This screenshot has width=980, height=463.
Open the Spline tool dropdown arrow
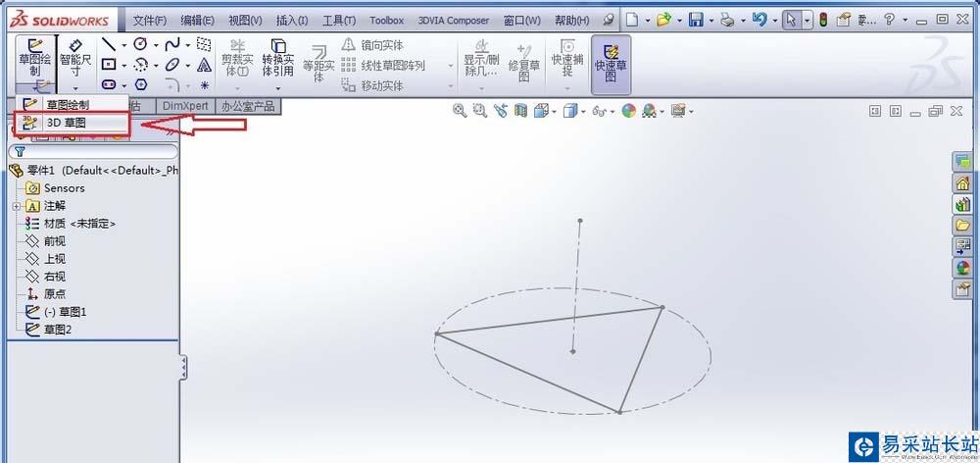[x=187, y=45]
